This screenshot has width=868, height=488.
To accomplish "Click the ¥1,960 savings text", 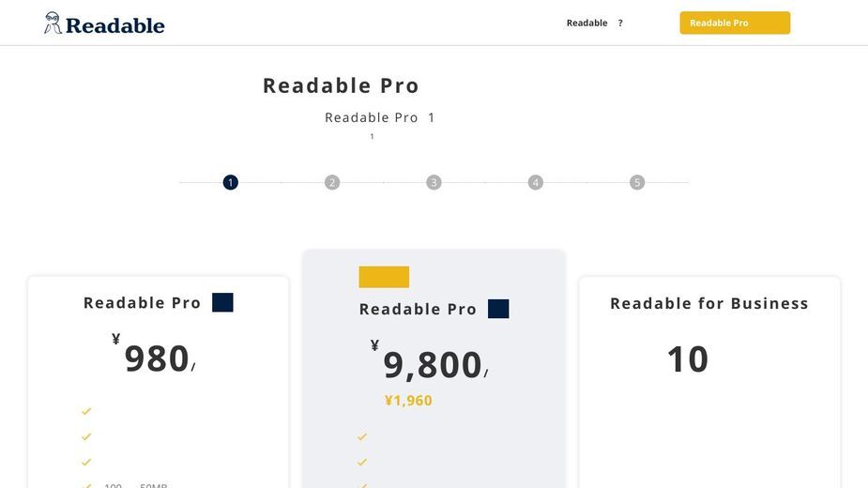I will (408, 401).
